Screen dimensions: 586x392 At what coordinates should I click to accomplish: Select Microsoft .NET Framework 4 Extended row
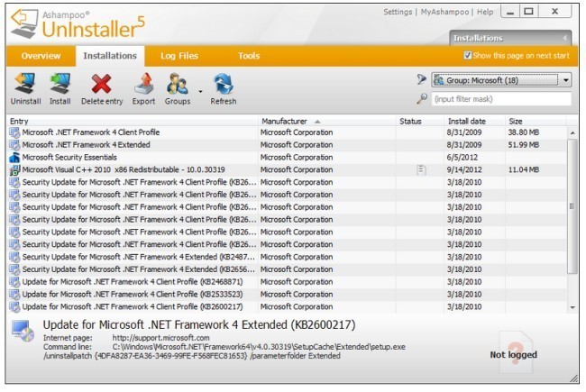click(287, 145)
